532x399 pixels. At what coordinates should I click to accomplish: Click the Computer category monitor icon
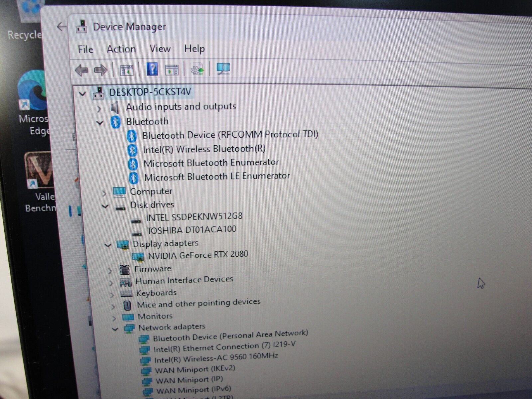click(x=119, y=192)
